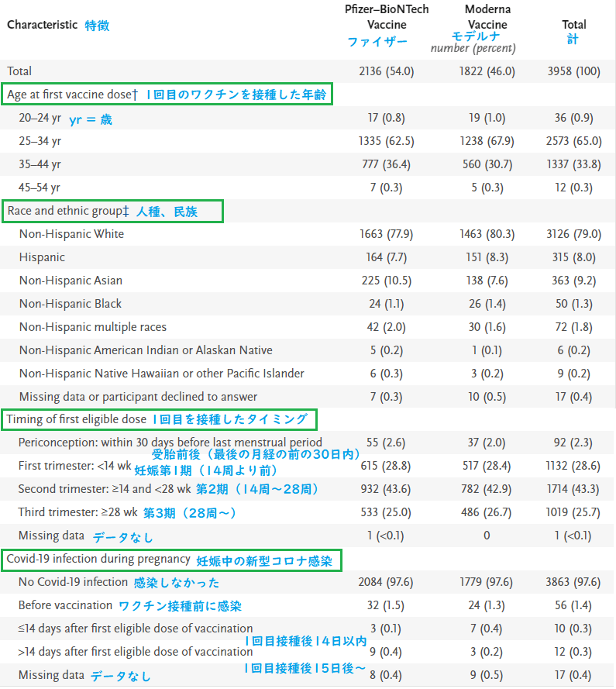The height and width of the screenshot is (689, 616).
Task: Click the '25–34 yr' row label
Action: pyautogui.click(x=40, y=141)
